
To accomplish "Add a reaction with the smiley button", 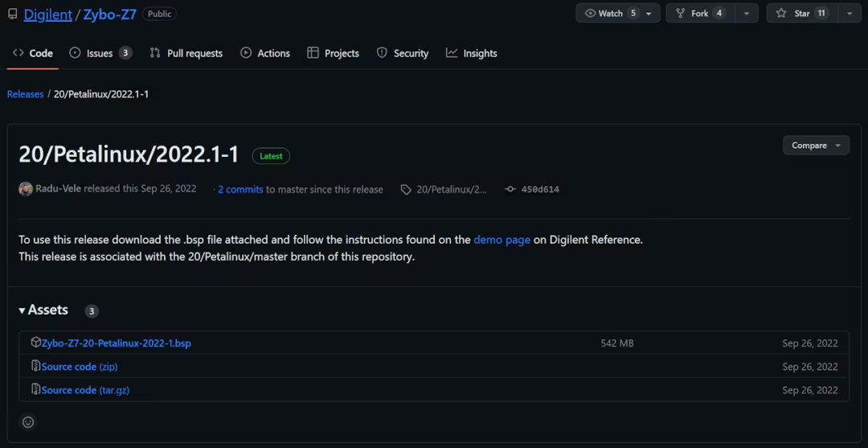I will click(x=28, y=422).
